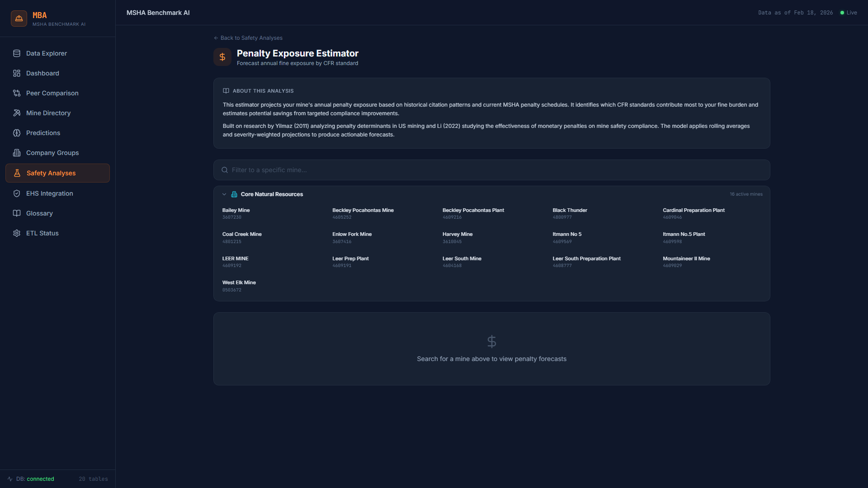This screenshot has height=488, width=868.
Task: Click the ETL Status gear icon
Action: 17,233
